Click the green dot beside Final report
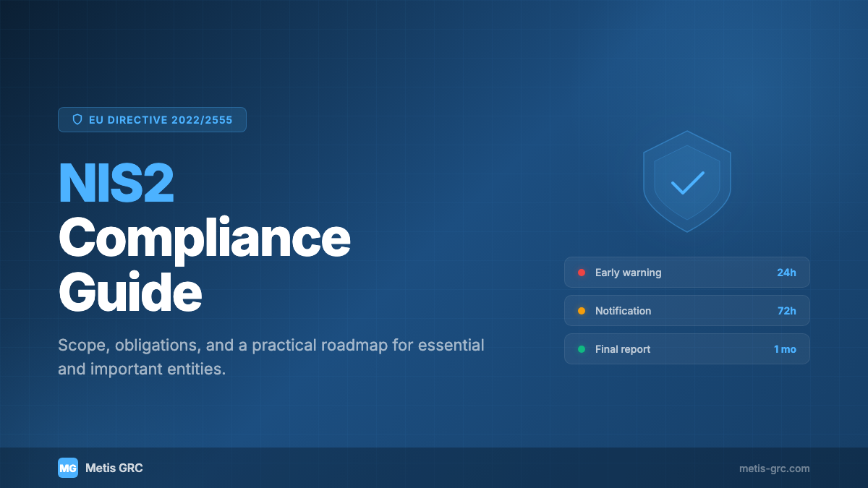 [x=580, y=348]
